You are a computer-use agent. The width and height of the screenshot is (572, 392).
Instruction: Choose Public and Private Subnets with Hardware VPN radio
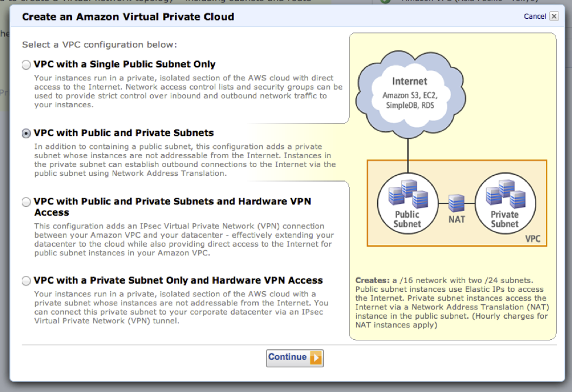click(26, 202)
